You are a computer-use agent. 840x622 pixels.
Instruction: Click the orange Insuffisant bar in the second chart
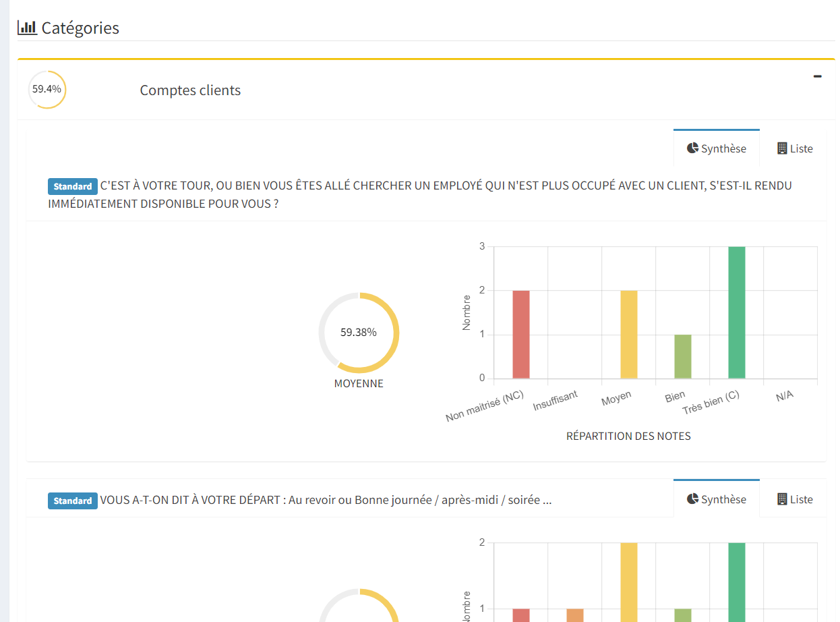point(575,615)
